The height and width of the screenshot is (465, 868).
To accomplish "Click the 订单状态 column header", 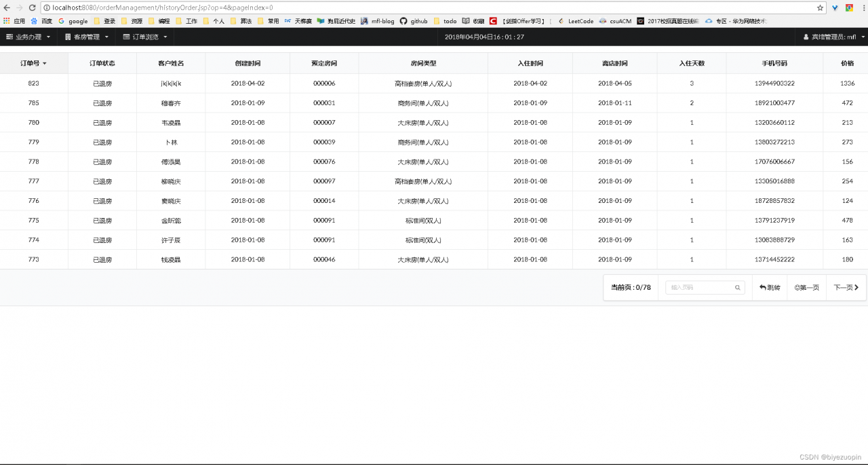I will 102,63.
